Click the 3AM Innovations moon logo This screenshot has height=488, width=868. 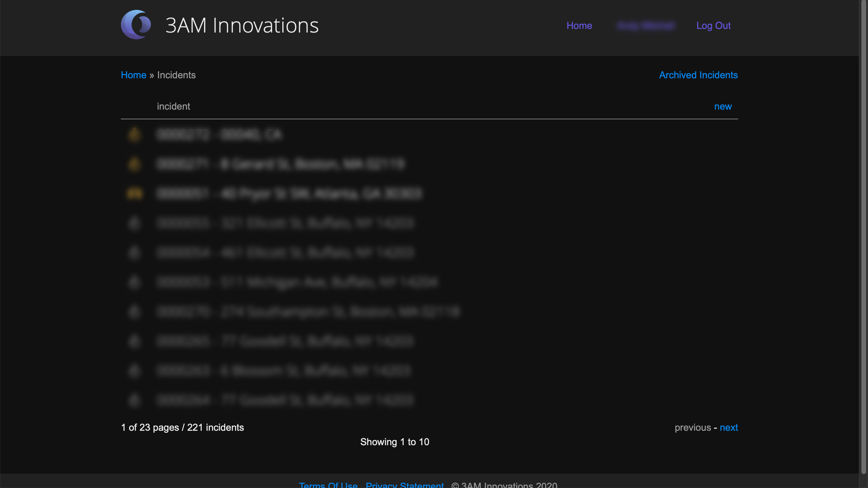coord(136,25)
